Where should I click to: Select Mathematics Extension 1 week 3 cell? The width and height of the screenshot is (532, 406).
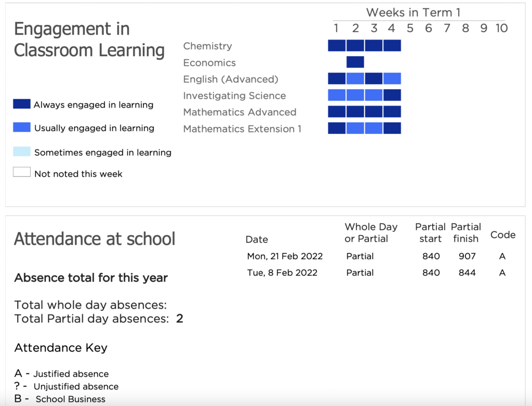pyautogui.click(x=374, y=128)
